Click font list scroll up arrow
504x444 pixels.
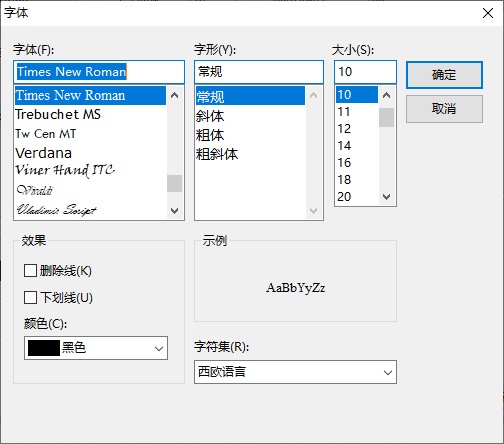[174, 95]
